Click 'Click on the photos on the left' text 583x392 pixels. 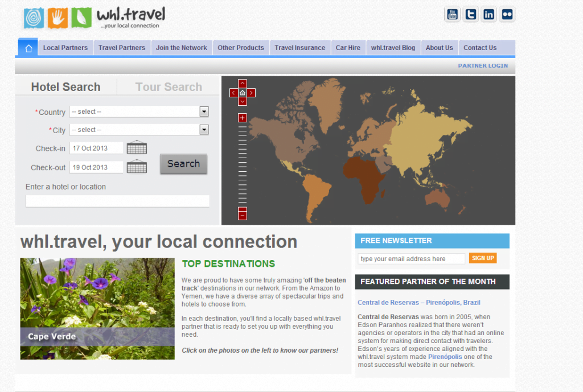coord(260,350)
